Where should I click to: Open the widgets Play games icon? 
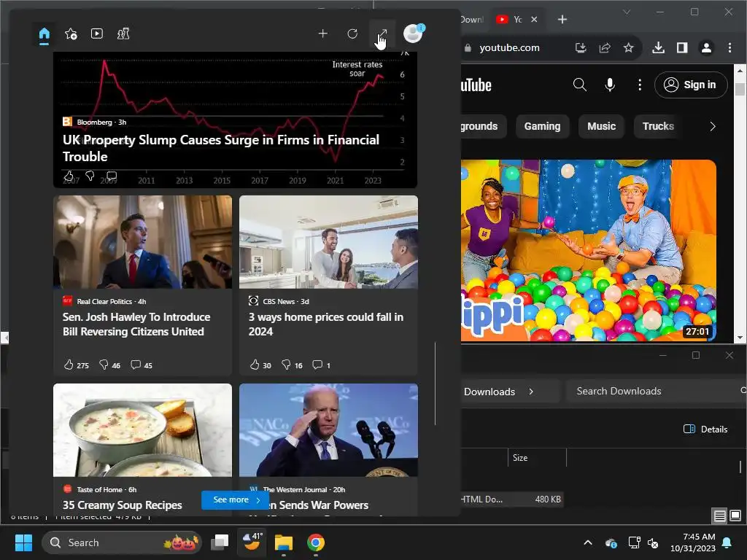123,34
